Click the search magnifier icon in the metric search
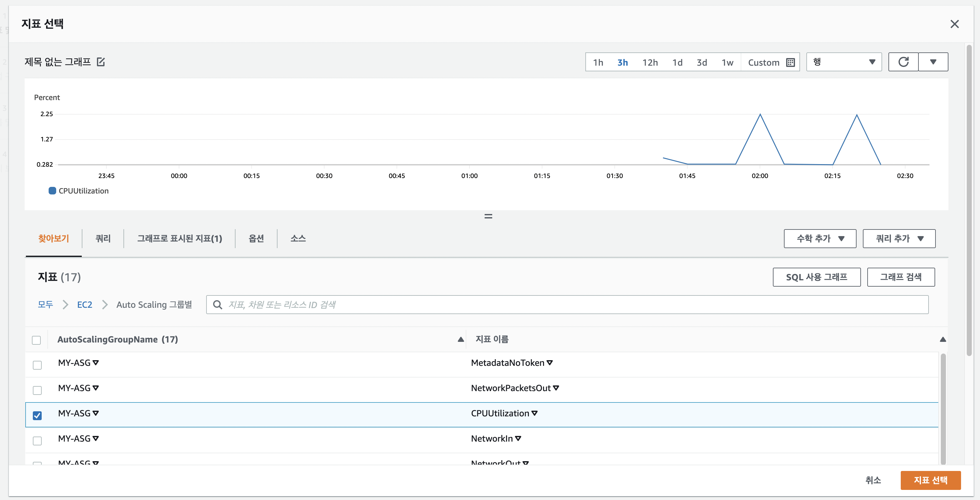 (218, 305)
